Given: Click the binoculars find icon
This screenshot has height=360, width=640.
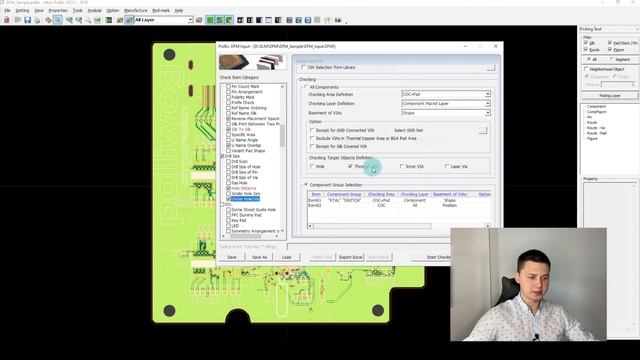Looking at the screenshot, I should [x=338, y=20].
